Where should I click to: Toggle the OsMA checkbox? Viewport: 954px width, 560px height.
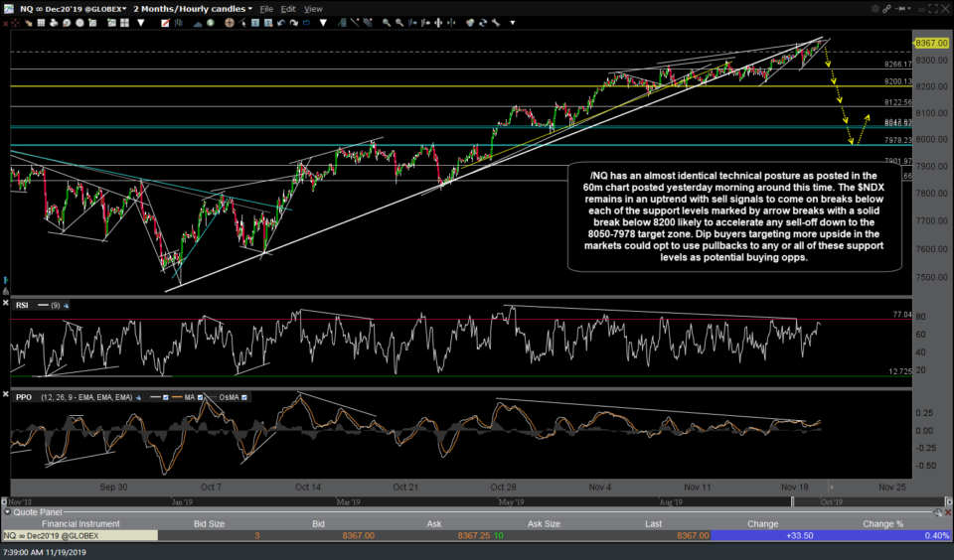pyautogui.click(x=244, y=397)
